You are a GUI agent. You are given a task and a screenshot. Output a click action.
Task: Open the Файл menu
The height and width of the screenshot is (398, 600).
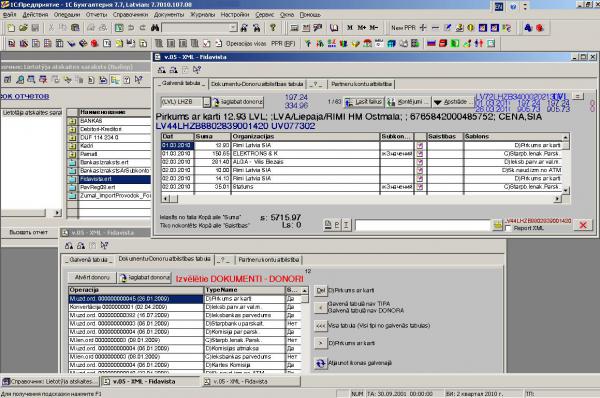pos(9,15)
